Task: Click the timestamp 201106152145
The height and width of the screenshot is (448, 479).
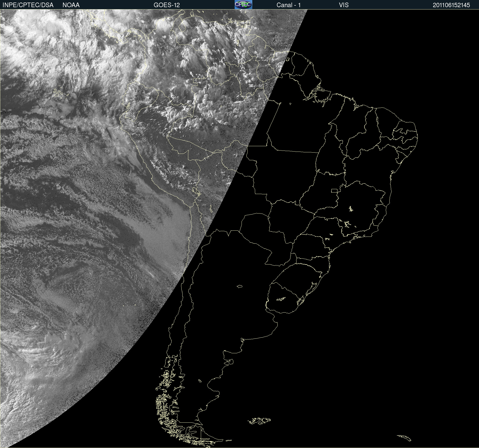Action: point(451,5)
